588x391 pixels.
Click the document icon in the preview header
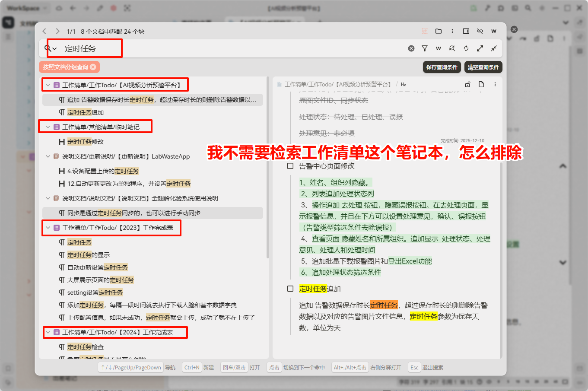[x=481, y=84]
